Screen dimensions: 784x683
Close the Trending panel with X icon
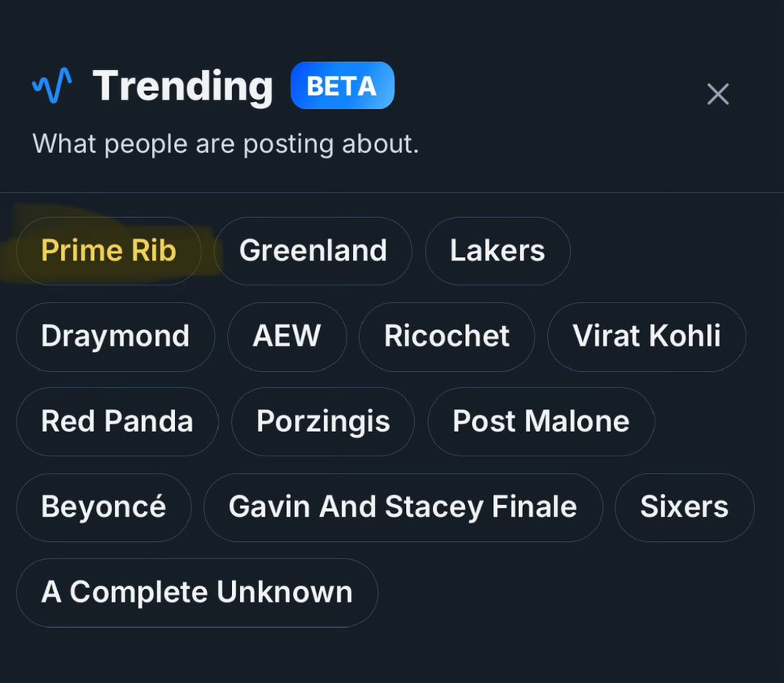click(718, 94)
